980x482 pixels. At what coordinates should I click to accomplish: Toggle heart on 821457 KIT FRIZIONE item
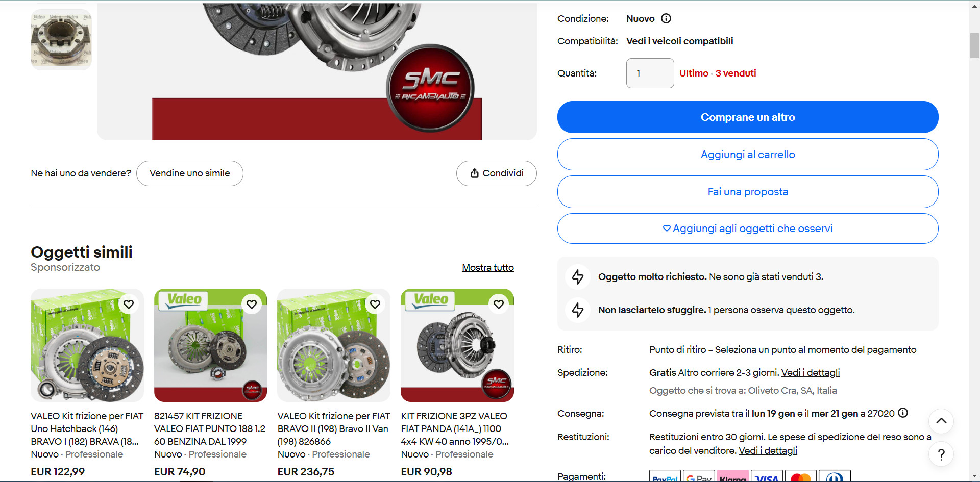tap(252, 304)
